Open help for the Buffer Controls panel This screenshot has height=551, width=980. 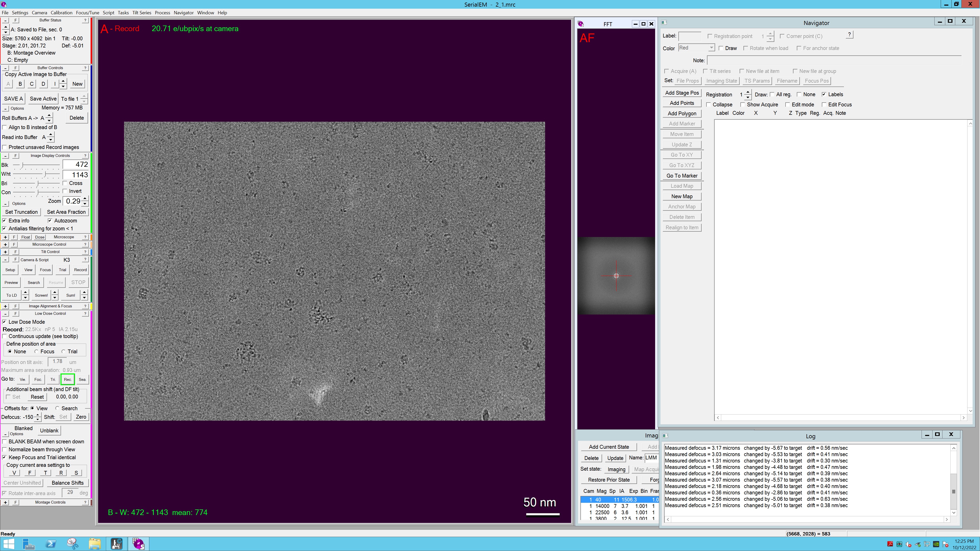pos(85,68)
